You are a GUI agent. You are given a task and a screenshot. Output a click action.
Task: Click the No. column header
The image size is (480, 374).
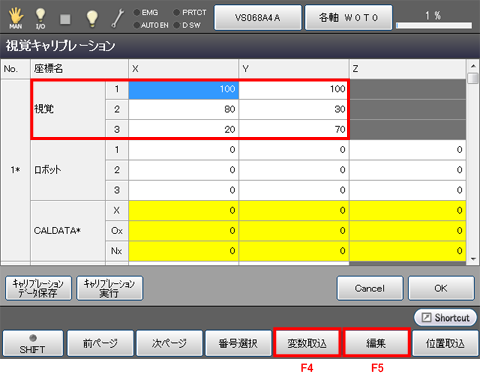15,69
